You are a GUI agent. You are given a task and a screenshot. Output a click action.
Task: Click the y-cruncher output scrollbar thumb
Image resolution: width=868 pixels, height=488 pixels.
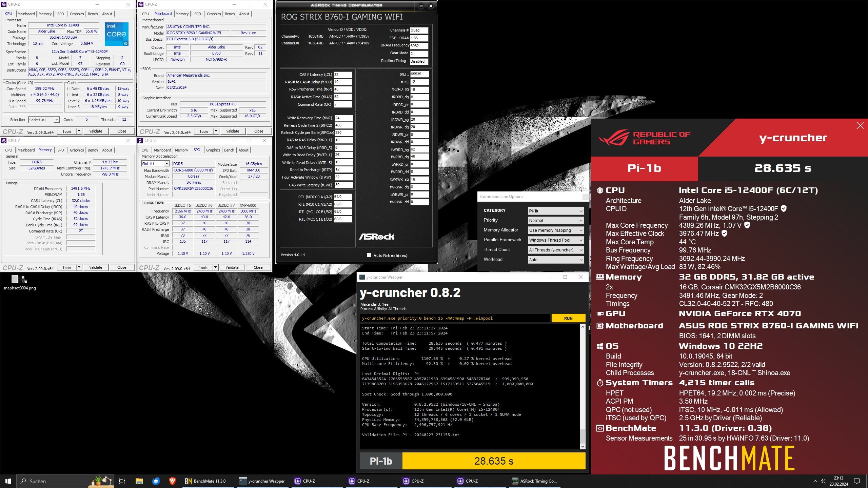click(583, 436)
